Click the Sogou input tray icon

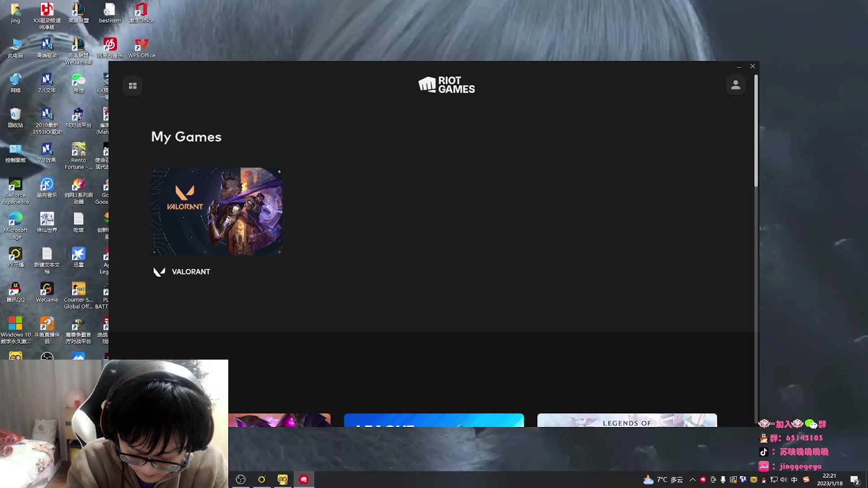(806, 480)
